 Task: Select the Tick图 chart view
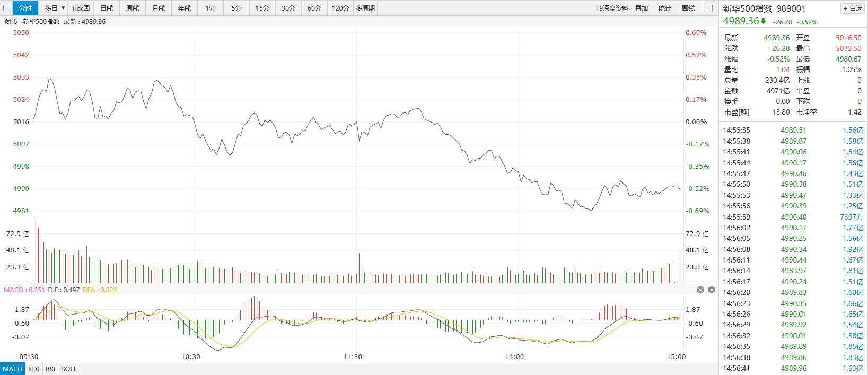[81, 8]
